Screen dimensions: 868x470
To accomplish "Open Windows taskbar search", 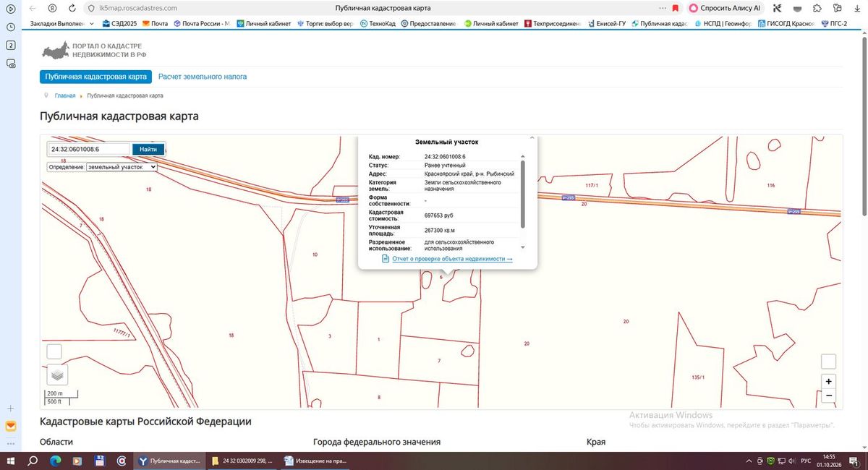I will click(33, 461).
